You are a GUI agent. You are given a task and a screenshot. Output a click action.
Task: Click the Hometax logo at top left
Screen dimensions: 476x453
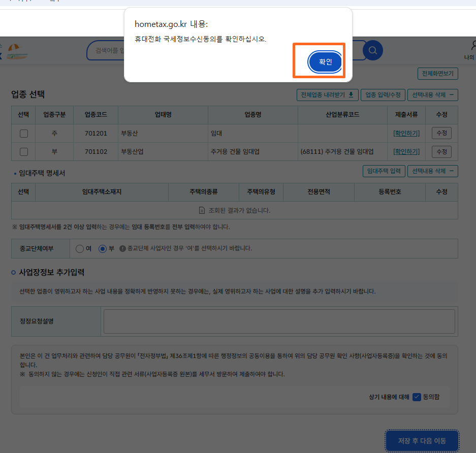click(x=15, y=50)
